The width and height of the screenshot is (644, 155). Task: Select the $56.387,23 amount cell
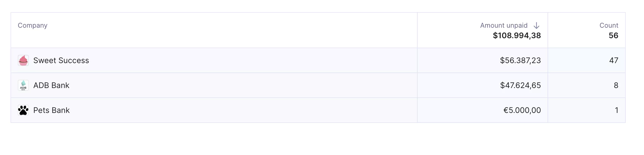(x=482, y=60)
